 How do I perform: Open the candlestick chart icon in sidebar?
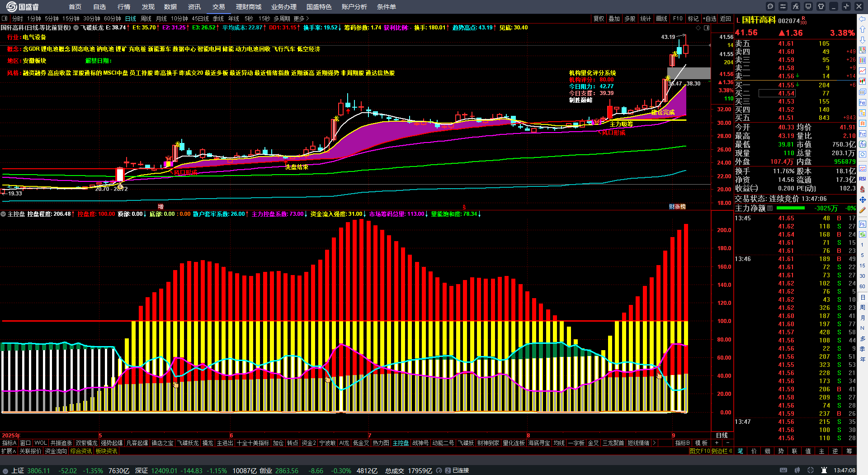click(863, 81)
